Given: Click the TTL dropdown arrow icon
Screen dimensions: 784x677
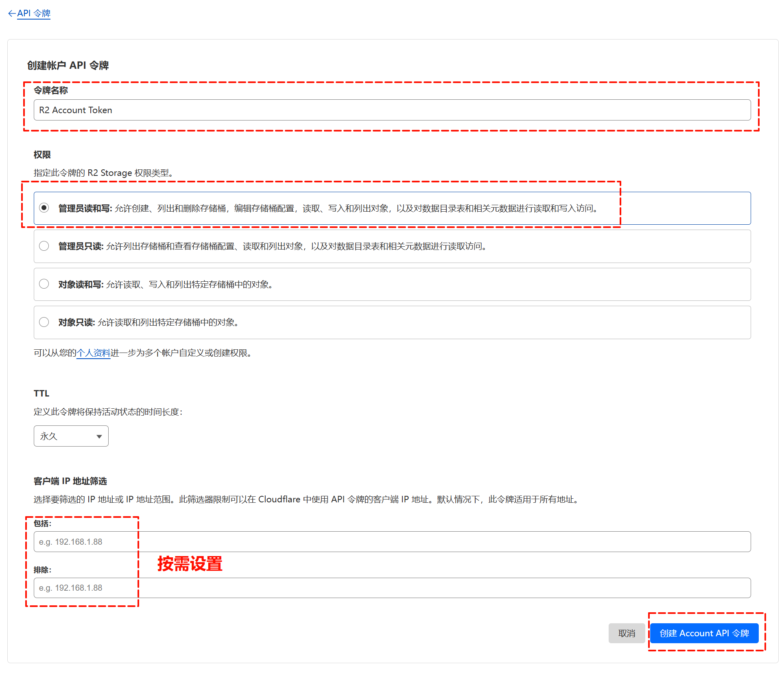Looking at the screenshot, I should pyautogui.click(x=99, y=436).
